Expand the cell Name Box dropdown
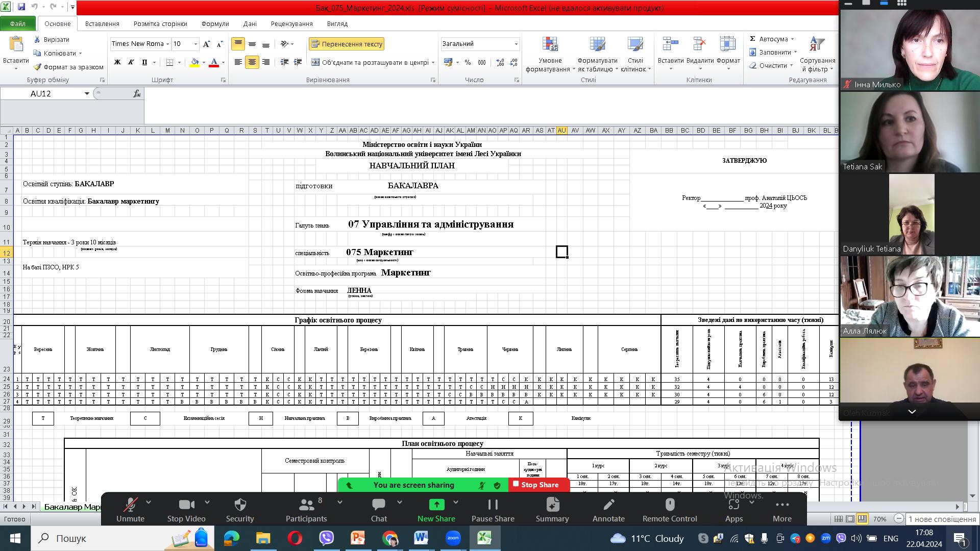The image size is (980, 551). pos(87,93)
